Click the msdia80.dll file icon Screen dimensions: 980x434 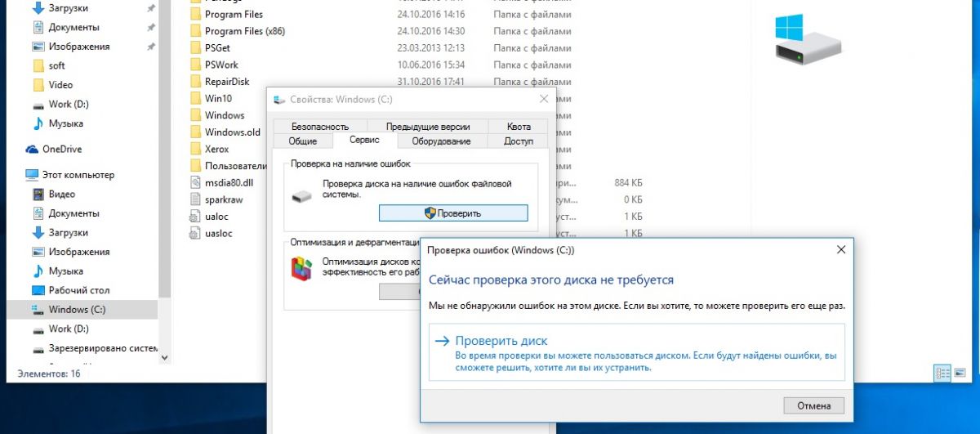click(195, 182)
